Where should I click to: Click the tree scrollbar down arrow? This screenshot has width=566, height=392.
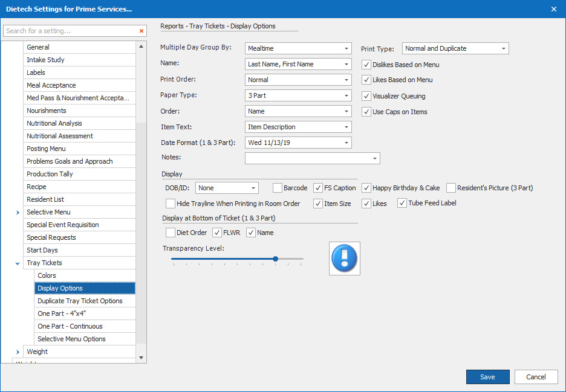[x=141, y=358]
